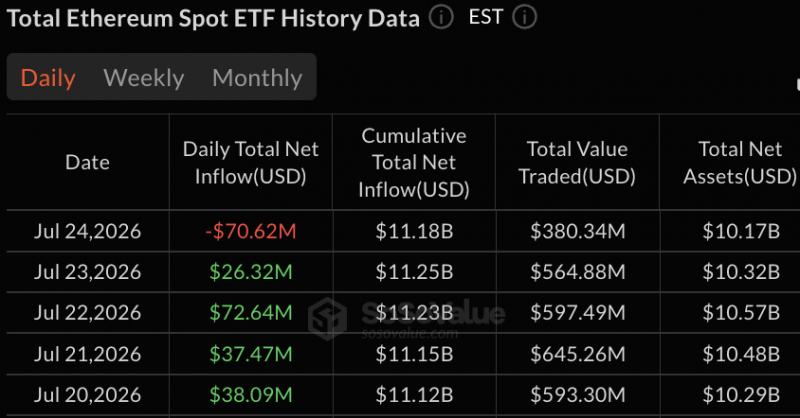The height and width of the screenshot is (418, 800).
Task: Click the $72.64M net inflow value
Action: 251,313
